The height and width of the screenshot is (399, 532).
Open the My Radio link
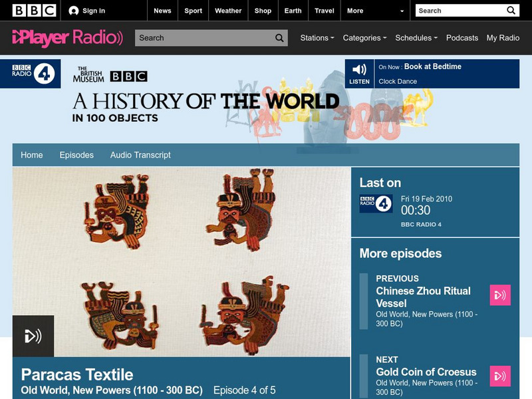point(503,38)
